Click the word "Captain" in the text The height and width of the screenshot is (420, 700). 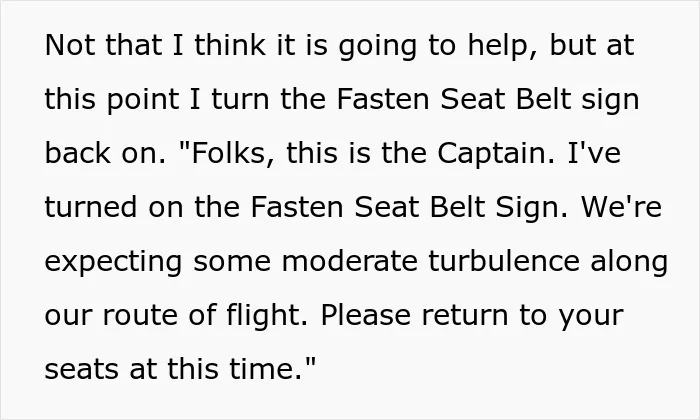496,153
